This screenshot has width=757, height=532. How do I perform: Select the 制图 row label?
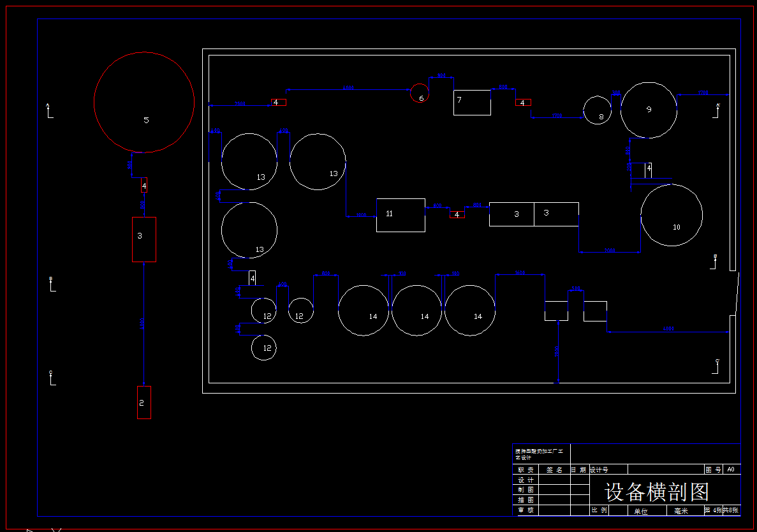[525, 489]
